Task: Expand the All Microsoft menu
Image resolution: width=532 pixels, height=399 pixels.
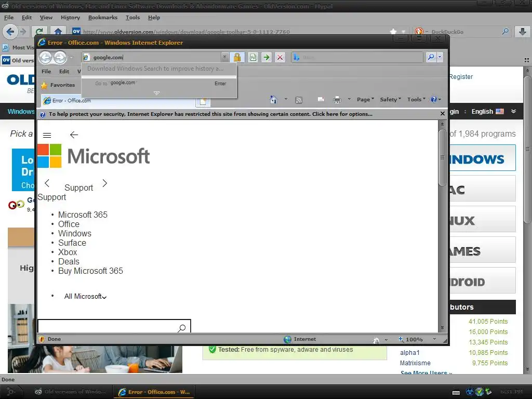Action: point(86,297)
